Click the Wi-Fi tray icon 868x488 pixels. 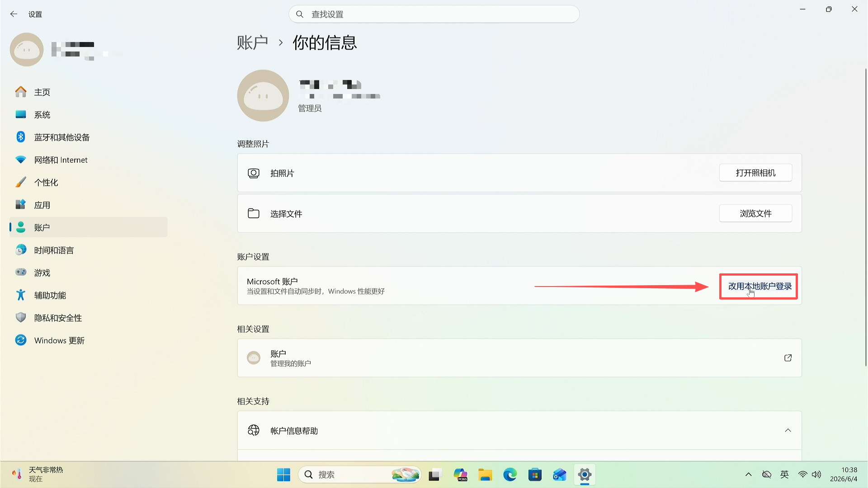click(x=803, y=474)
